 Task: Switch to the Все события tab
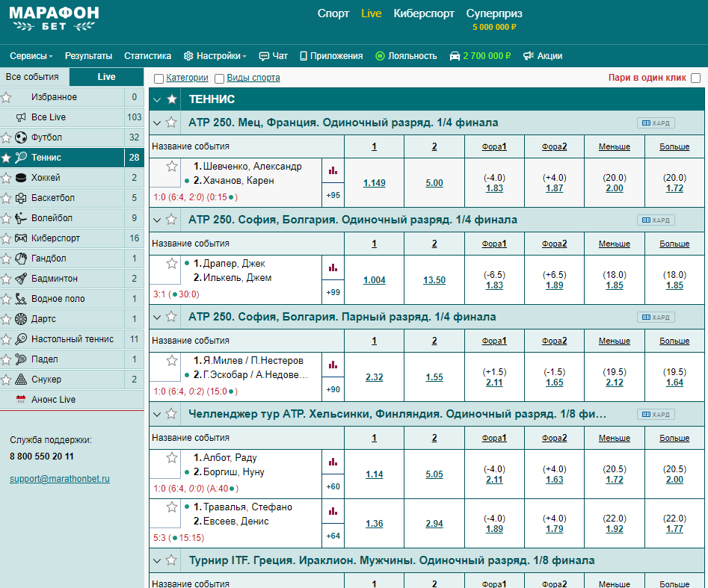[32, 77]
